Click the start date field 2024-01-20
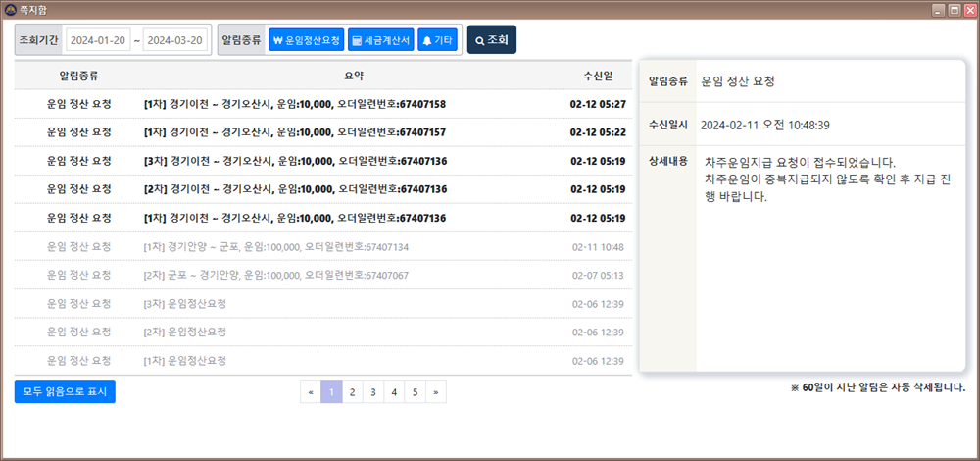This screenshot has height=461, width=980. click(97, 40)
